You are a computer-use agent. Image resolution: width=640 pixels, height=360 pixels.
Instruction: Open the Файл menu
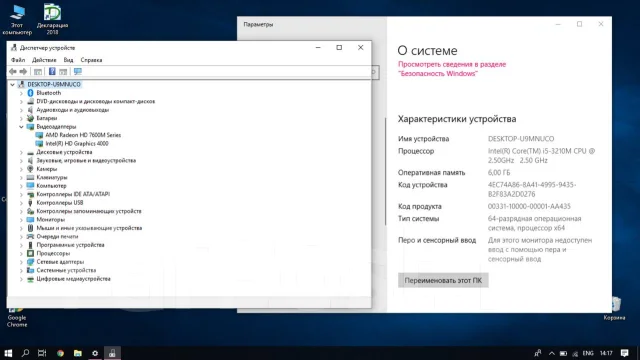point(18,60)
